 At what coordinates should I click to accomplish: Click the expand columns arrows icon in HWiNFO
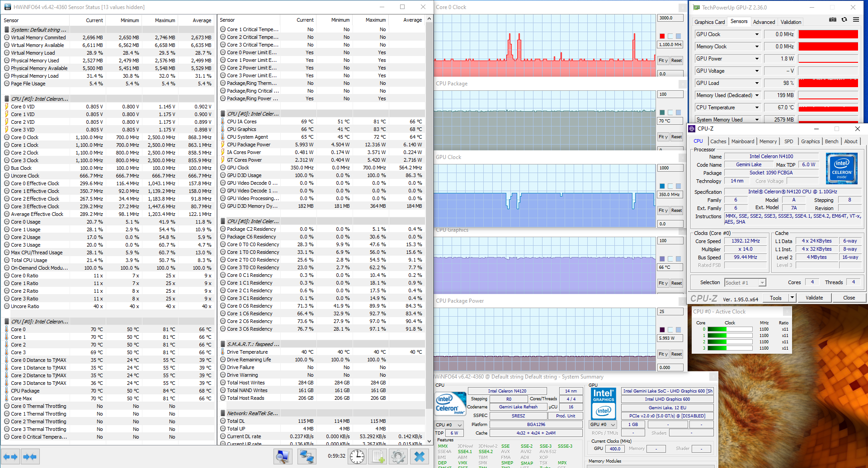[10, 457]
